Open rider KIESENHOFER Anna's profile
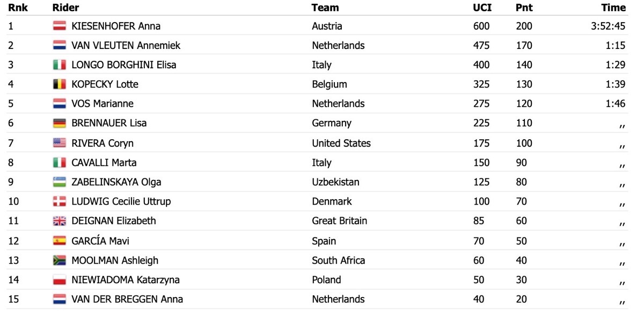Viewport: 644px width, 311px height. pos(116,26)
